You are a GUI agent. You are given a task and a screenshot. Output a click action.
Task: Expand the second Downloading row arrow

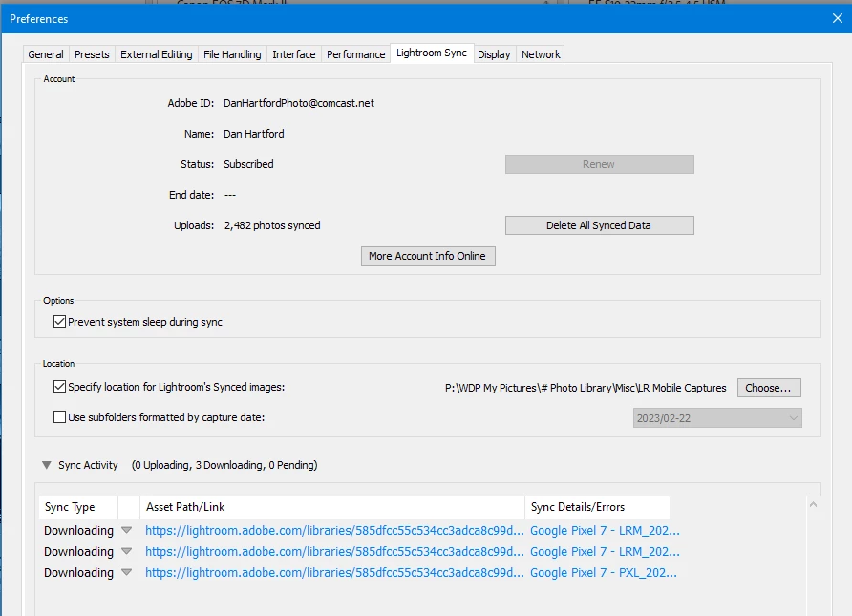point(127,551)
